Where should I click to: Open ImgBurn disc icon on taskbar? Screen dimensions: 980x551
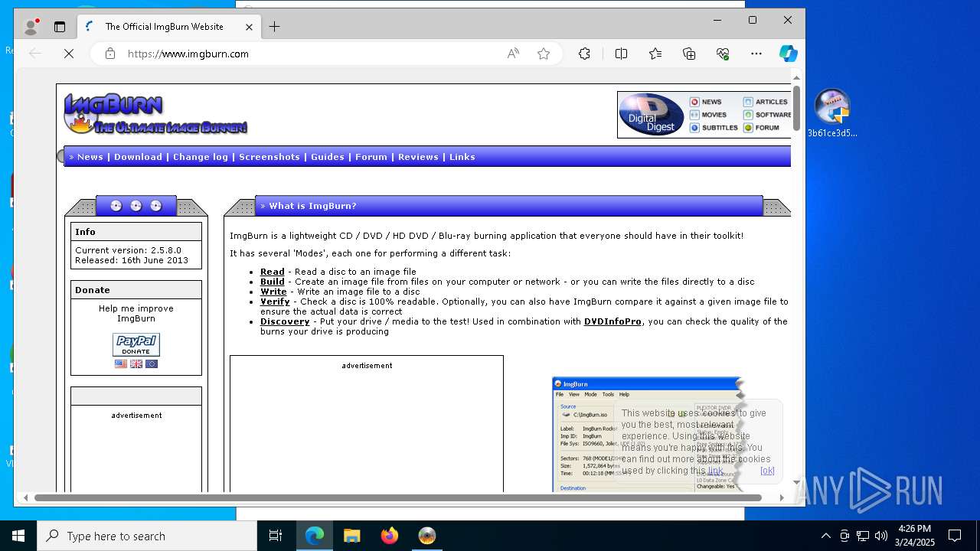pos(427,536)
